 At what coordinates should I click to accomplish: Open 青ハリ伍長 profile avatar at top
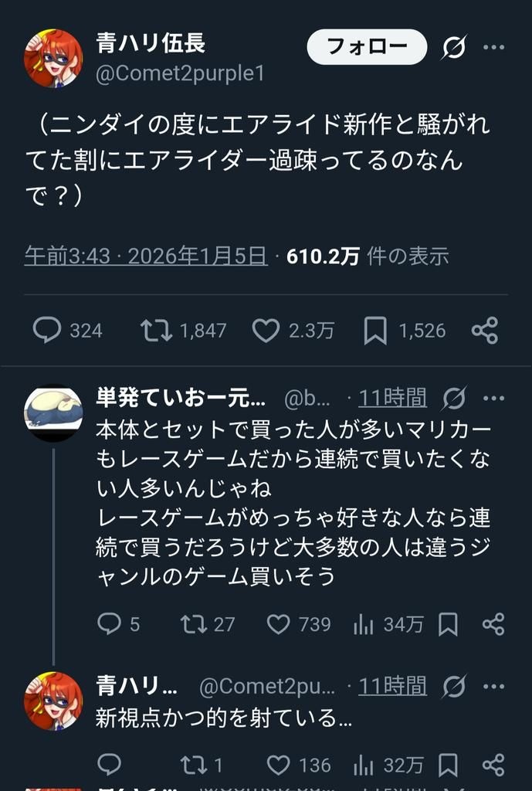click(x=53, y=59)
